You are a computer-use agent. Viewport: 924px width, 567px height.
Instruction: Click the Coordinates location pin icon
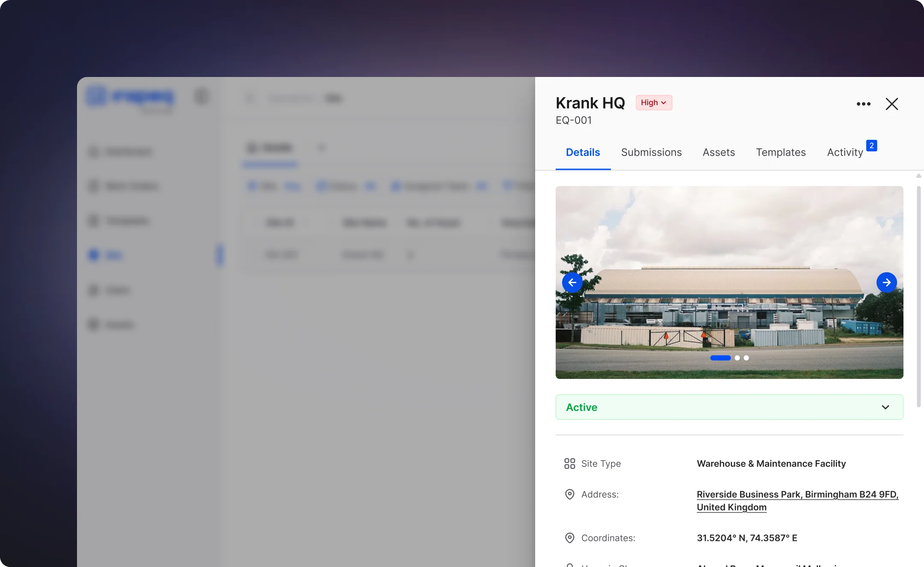(x=569, y=538)
